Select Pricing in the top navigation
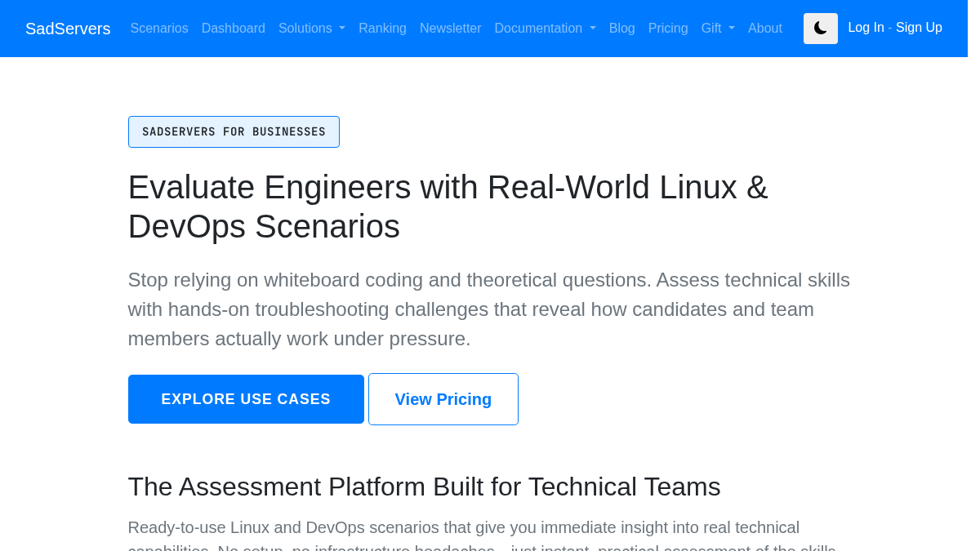Viewport: 980px width, 551px height. point(668,29)
